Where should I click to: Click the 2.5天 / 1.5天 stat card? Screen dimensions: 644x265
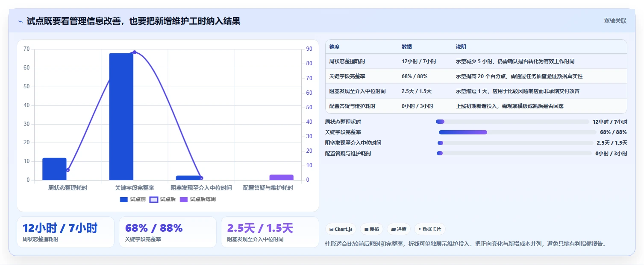tap(270, 232)
